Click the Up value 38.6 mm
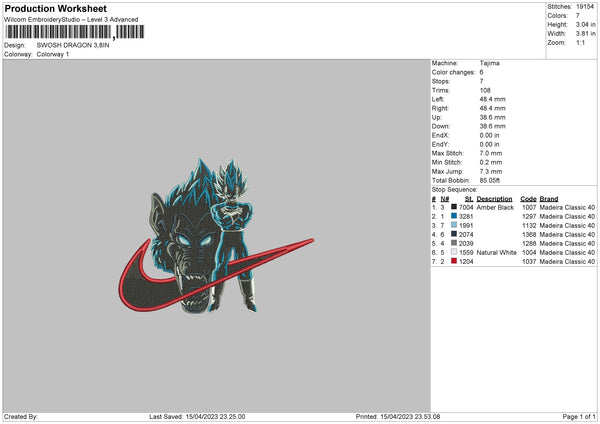 click(x=492, y=117)
